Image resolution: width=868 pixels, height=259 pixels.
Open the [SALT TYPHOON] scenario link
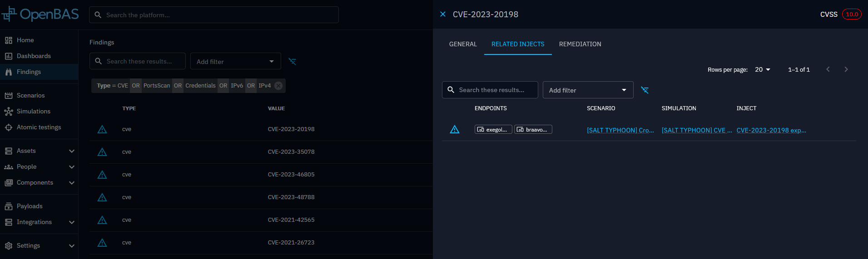point(620,130)
